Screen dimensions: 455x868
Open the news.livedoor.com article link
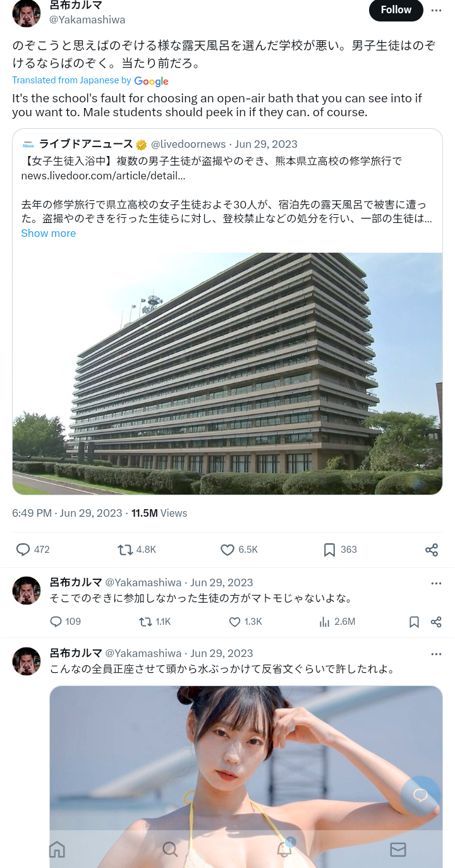(103, 176)
